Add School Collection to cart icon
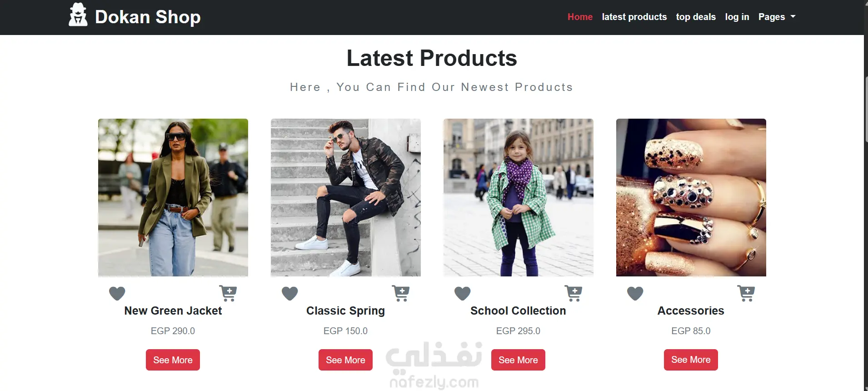 tap(573, 293)
